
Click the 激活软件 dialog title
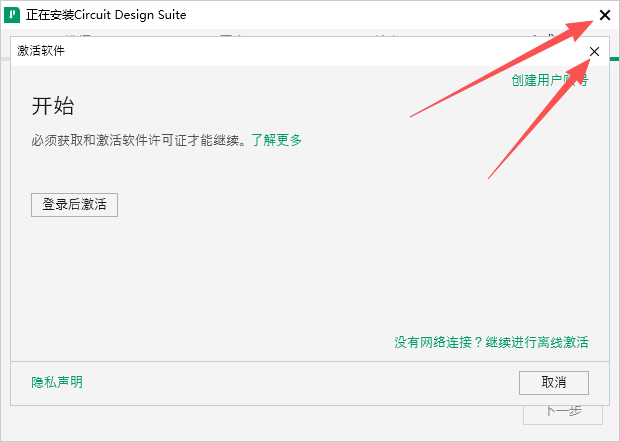[x=41, y=51]
